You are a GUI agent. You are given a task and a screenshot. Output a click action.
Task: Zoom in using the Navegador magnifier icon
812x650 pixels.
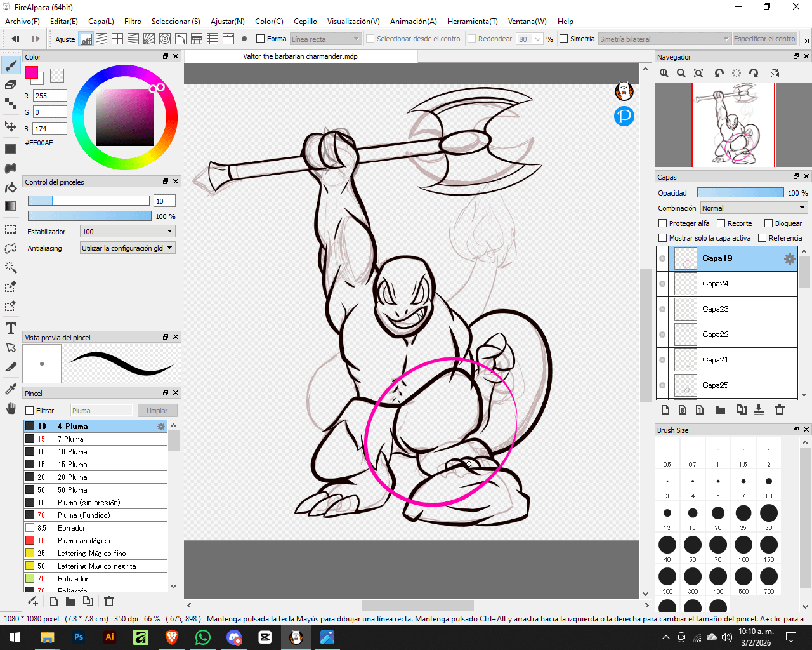(664, 73)
